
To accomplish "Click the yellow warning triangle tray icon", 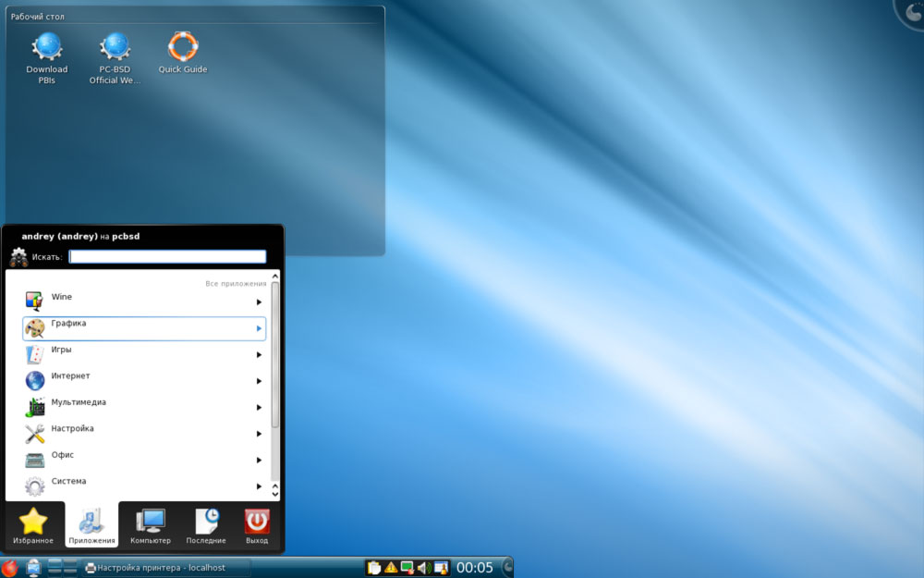I will pyautogui.click(x=390, y=568).
